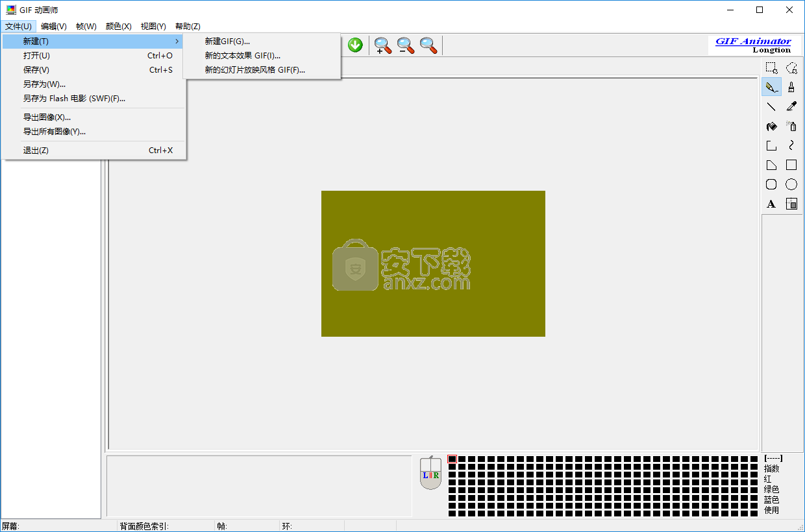The width and height of the screenshot is (805, 532).
Task: Click the GIF Animator logo link
Action: coord(753,42)
